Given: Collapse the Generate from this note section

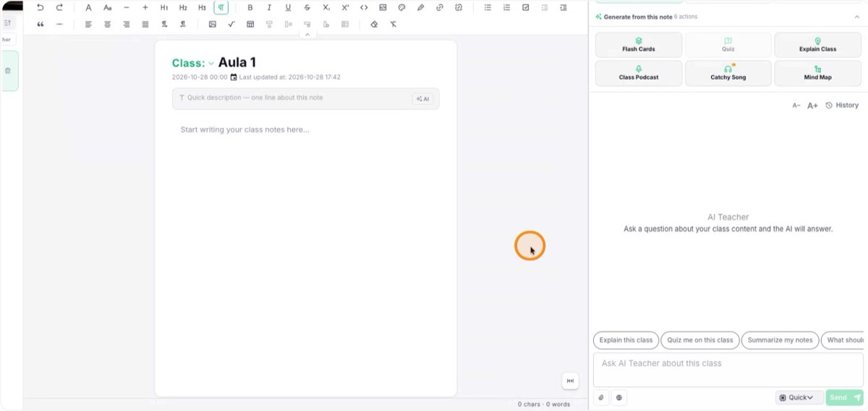Looking at the screenshot, I should (857, 17).
